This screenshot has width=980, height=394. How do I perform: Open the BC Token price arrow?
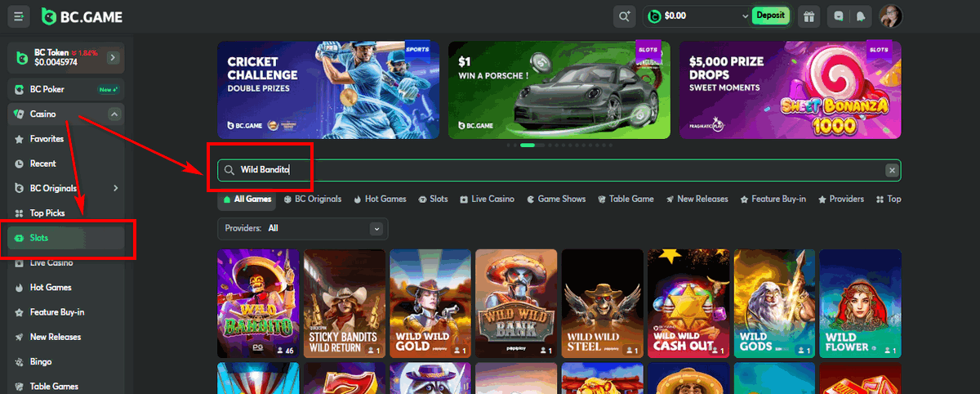pos(113,57)
